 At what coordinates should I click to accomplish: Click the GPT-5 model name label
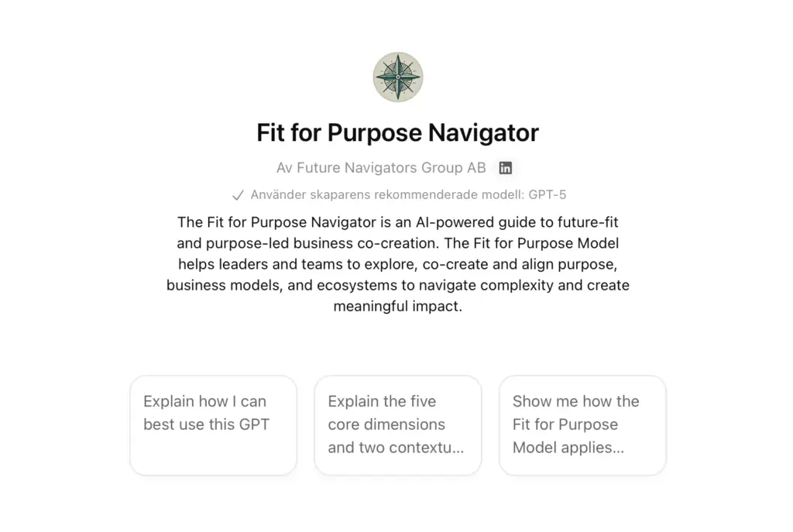[548, 195]
